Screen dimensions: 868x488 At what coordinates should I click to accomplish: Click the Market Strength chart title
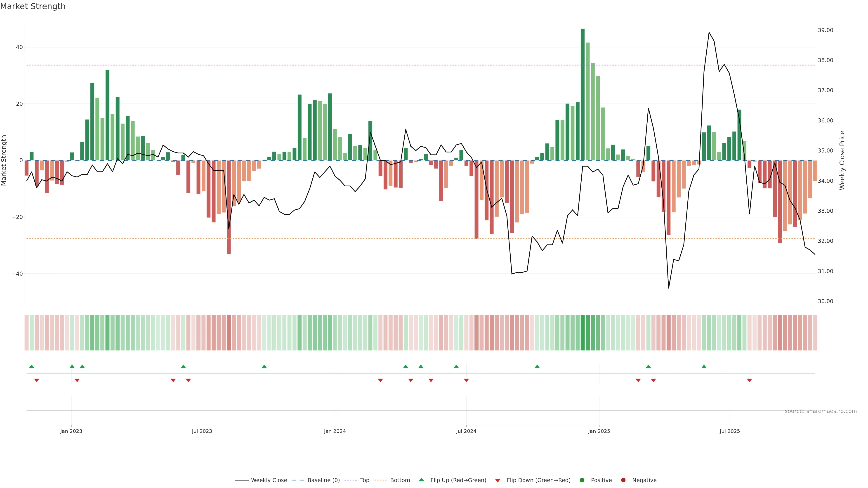tap(33, 6)
